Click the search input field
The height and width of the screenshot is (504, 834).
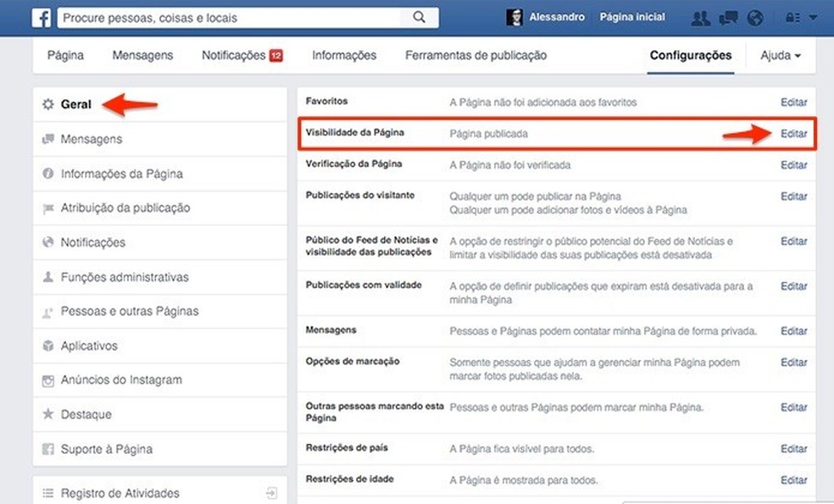point(229,17)
